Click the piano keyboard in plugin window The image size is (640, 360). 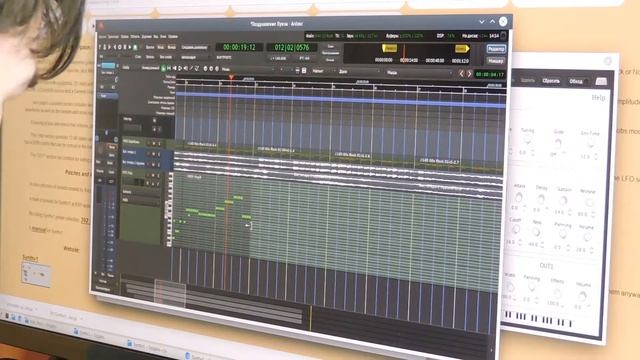539,319
